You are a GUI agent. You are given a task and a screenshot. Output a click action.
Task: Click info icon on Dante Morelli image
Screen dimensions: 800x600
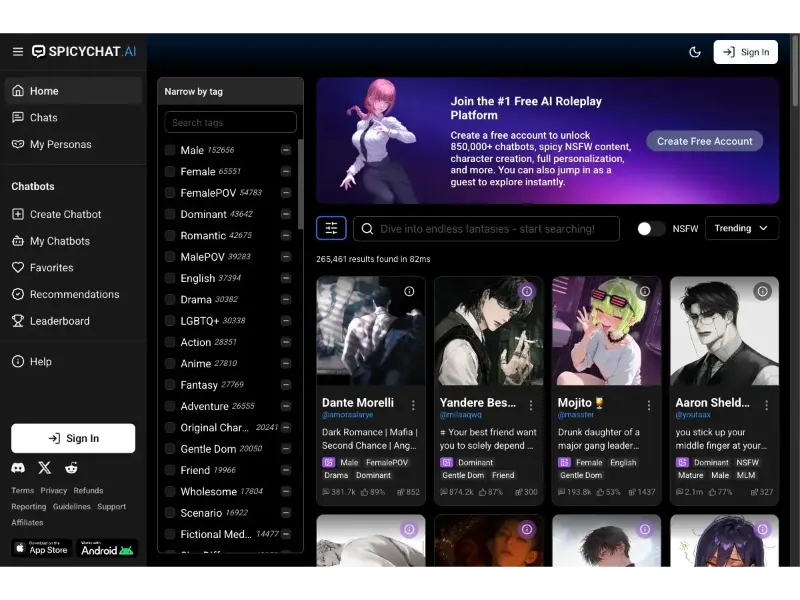pos(409,291)
